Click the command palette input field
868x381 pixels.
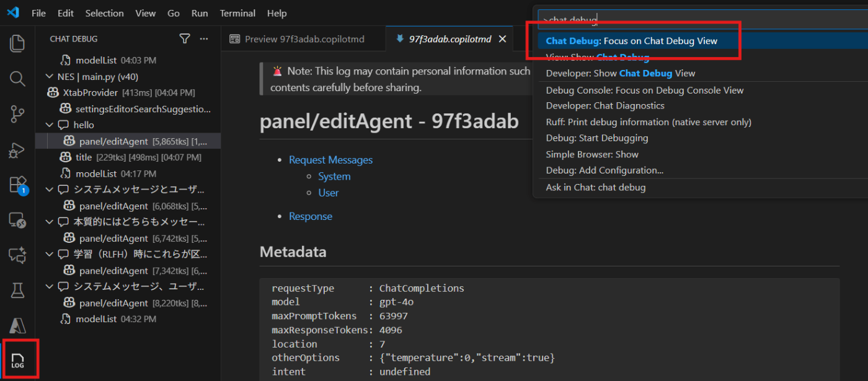[x=702, y=20]
